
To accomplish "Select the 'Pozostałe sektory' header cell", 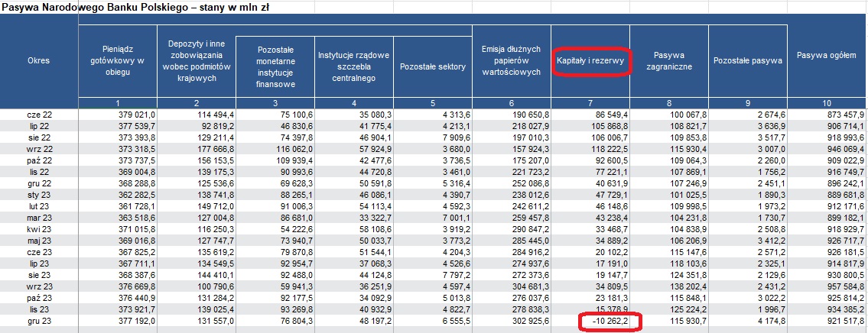I will pos(433,67).
